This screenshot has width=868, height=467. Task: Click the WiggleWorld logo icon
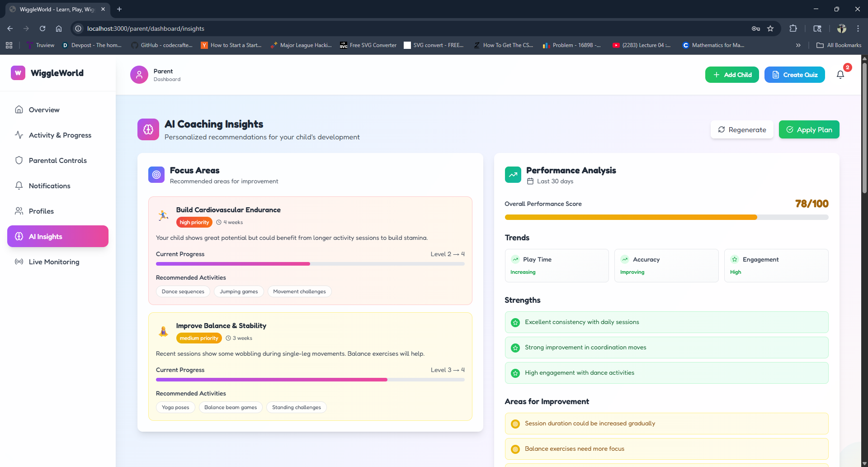tap(18, 73)
